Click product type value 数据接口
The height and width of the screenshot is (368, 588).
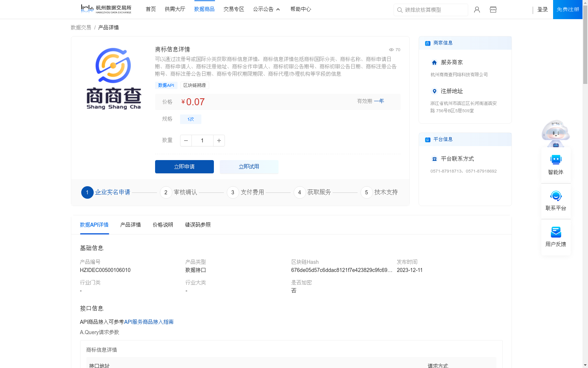pos(196,270)
